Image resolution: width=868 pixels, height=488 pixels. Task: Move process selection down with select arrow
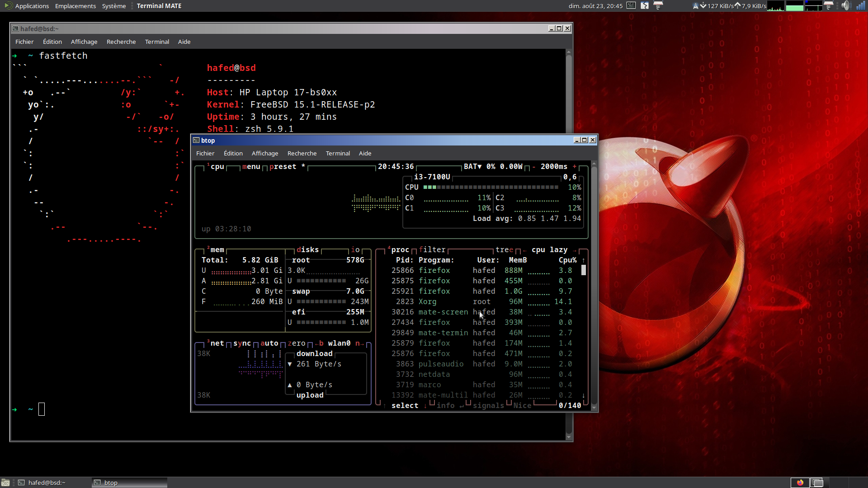click(x=425, y=406)
